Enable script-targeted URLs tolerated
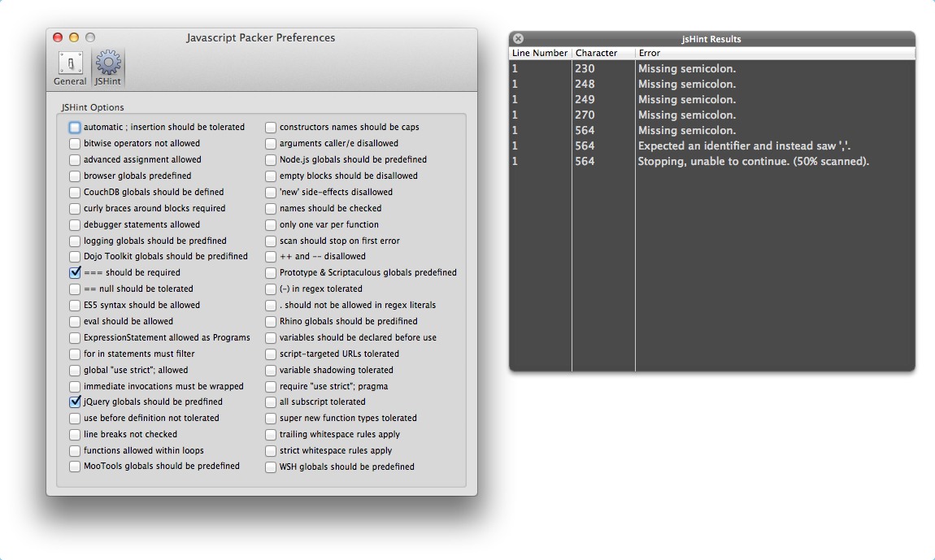This screenshot has width=935, height=560. pos(271,354)
